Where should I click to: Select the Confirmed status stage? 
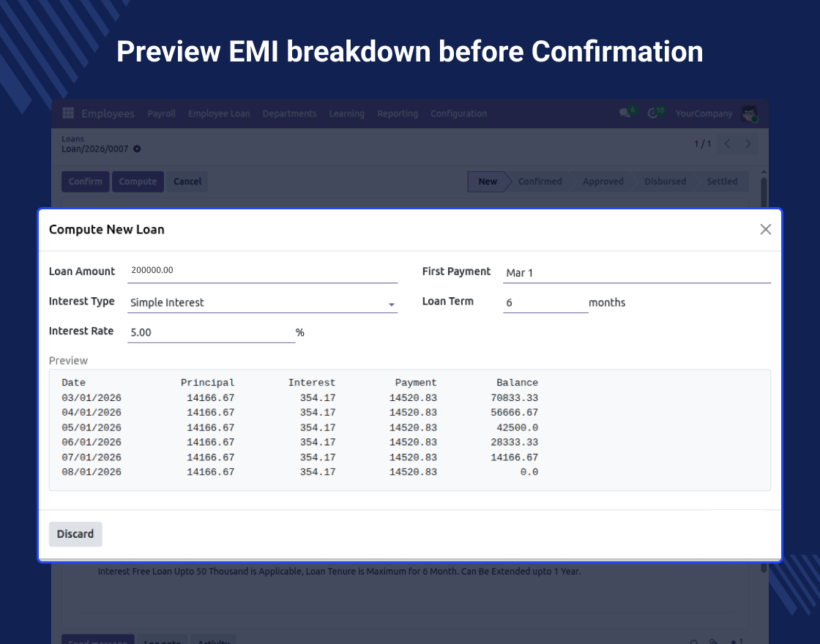[540, 181]
